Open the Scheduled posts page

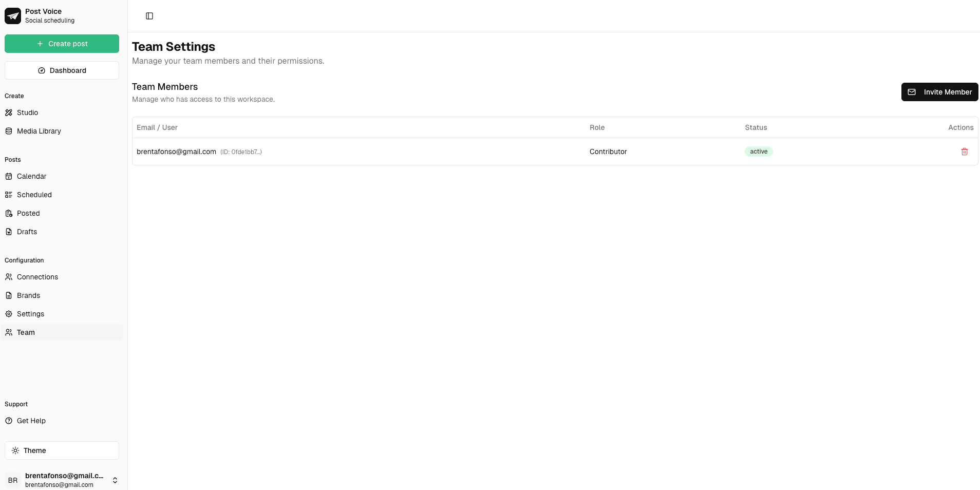click(34, 195)
